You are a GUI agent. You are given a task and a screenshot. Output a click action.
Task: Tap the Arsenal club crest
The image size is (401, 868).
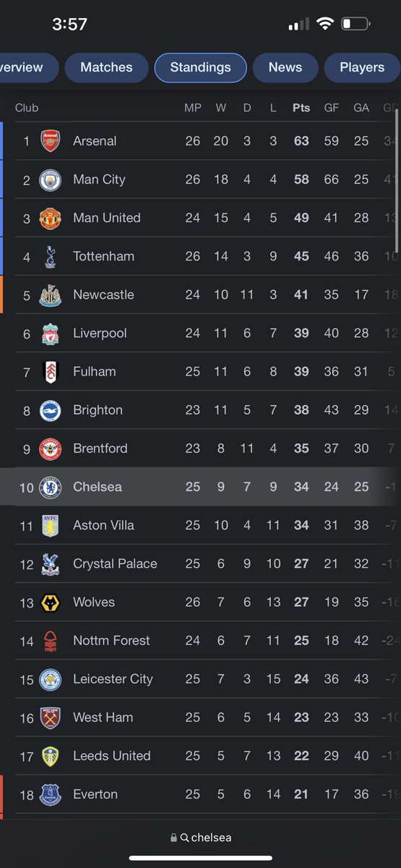51,141
